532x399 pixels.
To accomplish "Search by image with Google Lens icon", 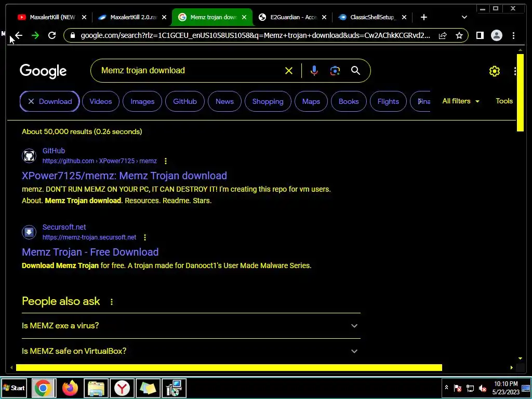I will click(x=335, y=71).
